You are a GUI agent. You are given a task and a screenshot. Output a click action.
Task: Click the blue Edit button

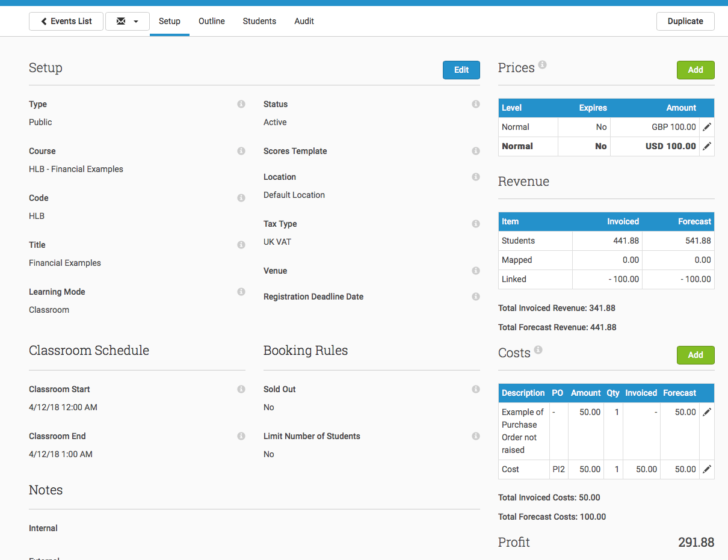[461, 70]
